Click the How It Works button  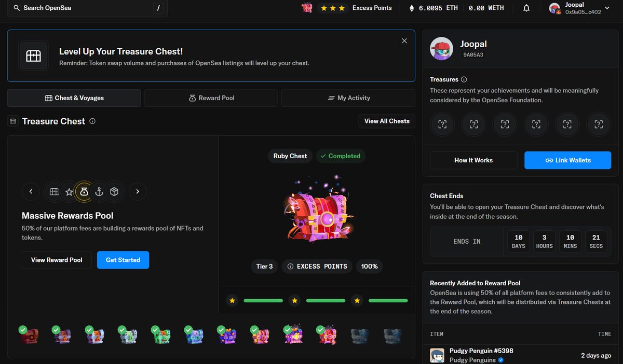pyautogui.click(x=473, y=160)
